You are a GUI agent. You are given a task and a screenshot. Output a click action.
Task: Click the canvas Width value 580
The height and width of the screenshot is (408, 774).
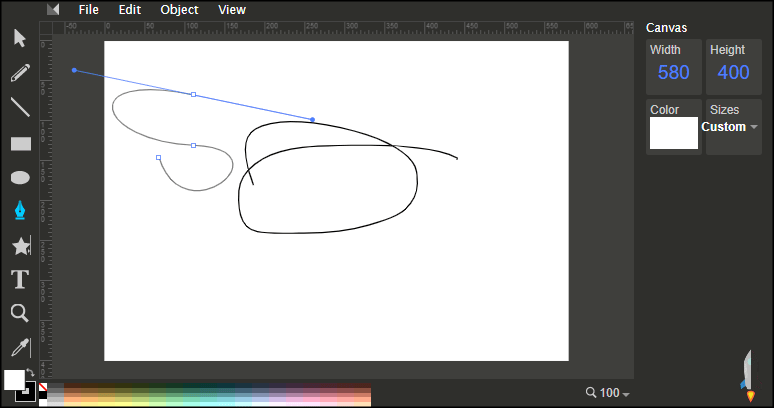click(x=673, y=73)
